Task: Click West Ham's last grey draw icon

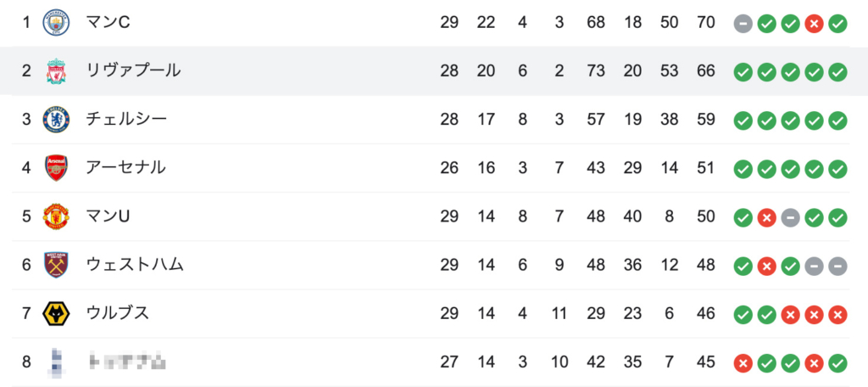Action: (x=837, y=266)
